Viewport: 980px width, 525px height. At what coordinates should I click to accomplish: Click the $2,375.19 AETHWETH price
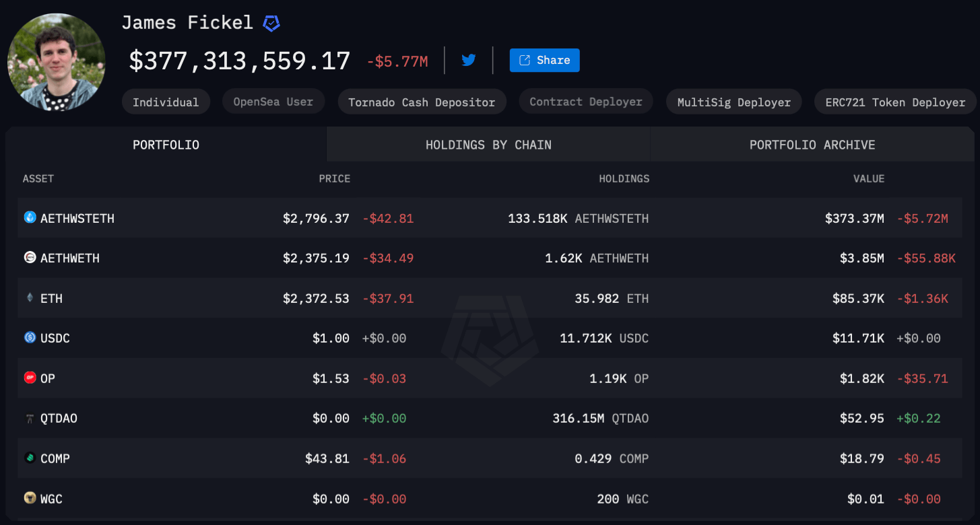point(316,258)
